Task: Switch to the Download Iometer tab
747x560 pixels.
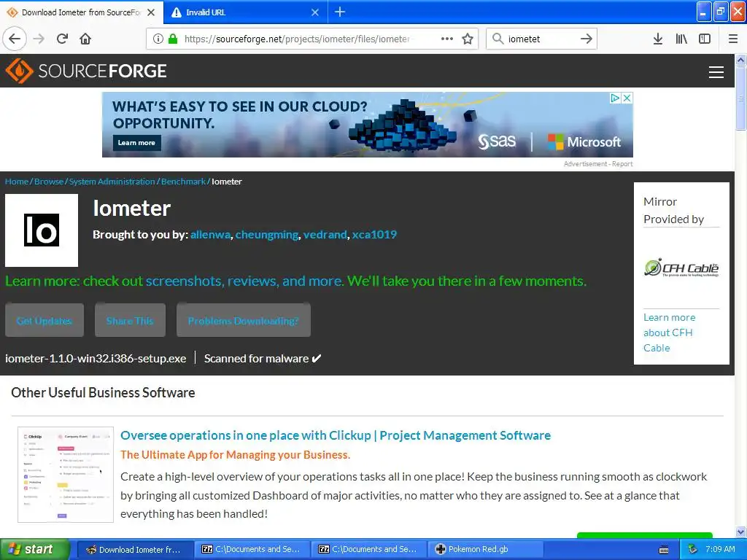Action: 82,12
